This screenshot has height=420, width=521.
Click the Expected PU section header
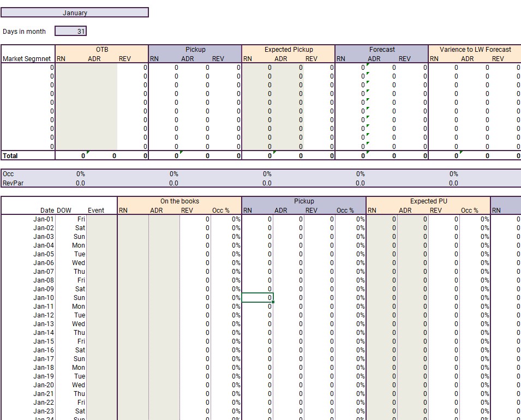(x=428, y=201)
